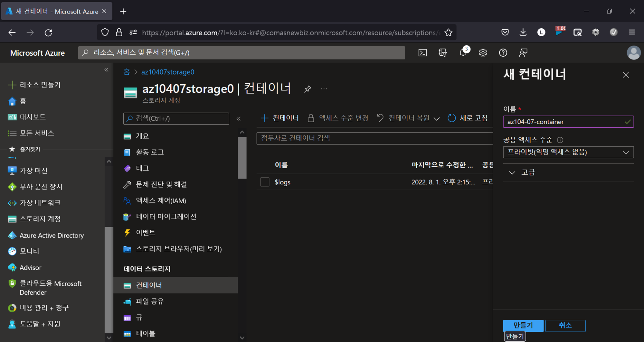Open 대시보드 in sidebar
This screenshot has width=644, height=342.
tap(26, 117)
